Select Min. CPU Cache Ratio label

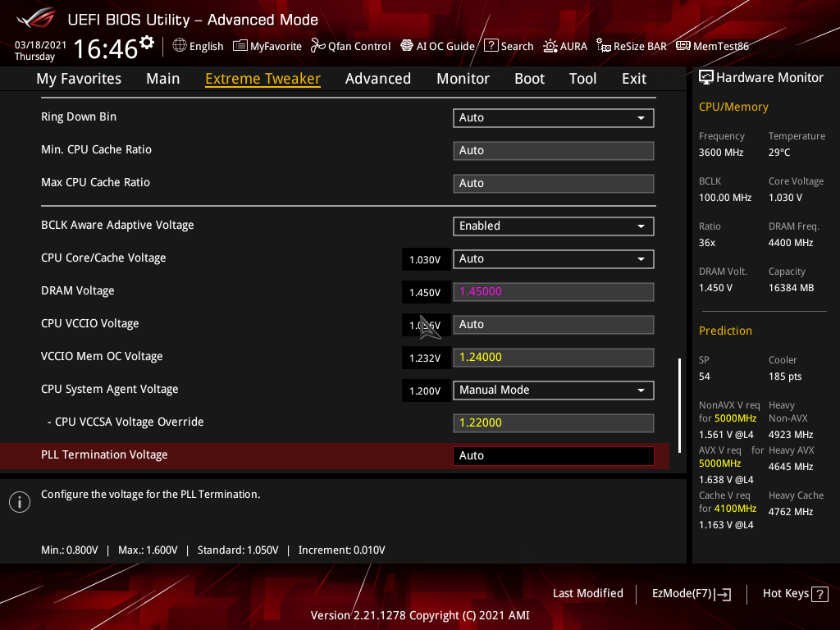pyautogui.click(x=97, y=149)
